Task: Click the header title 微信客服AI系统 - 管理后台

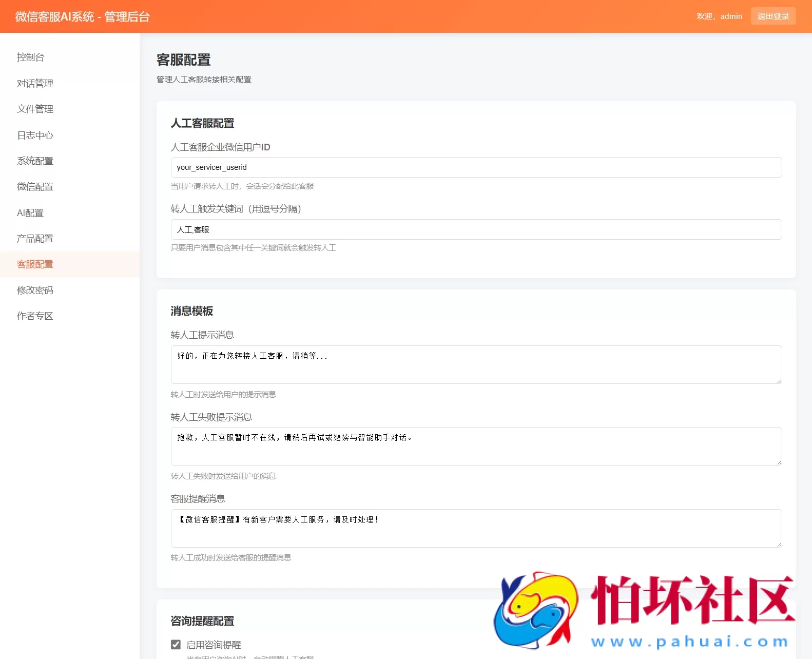Action: pyautogui.click(x=82, y=17)
